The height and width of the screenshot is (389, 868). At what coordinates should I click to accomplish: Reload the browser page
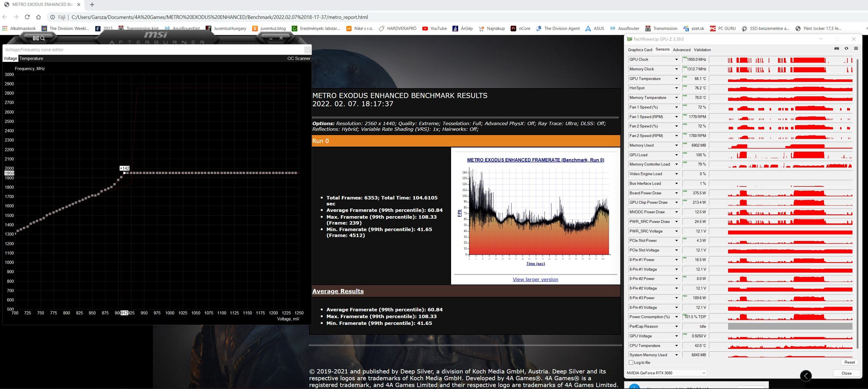tap(27, 17)
